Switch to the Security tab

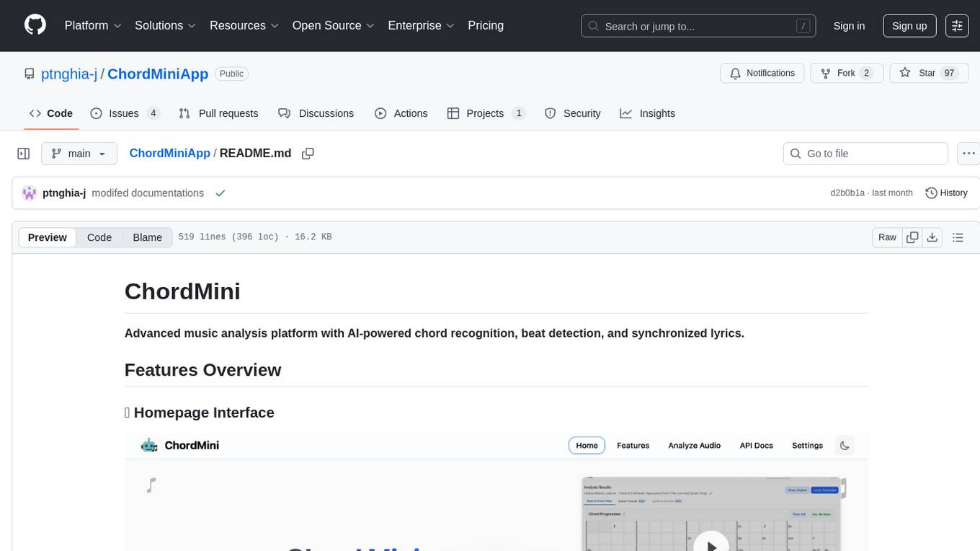(x=573, y=113)
